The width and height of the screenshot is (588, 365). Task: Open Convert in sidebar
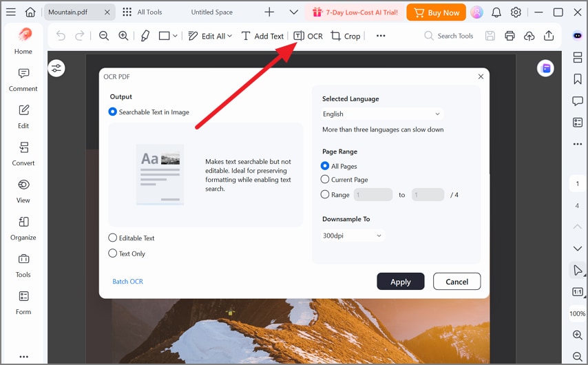[23, 154]
